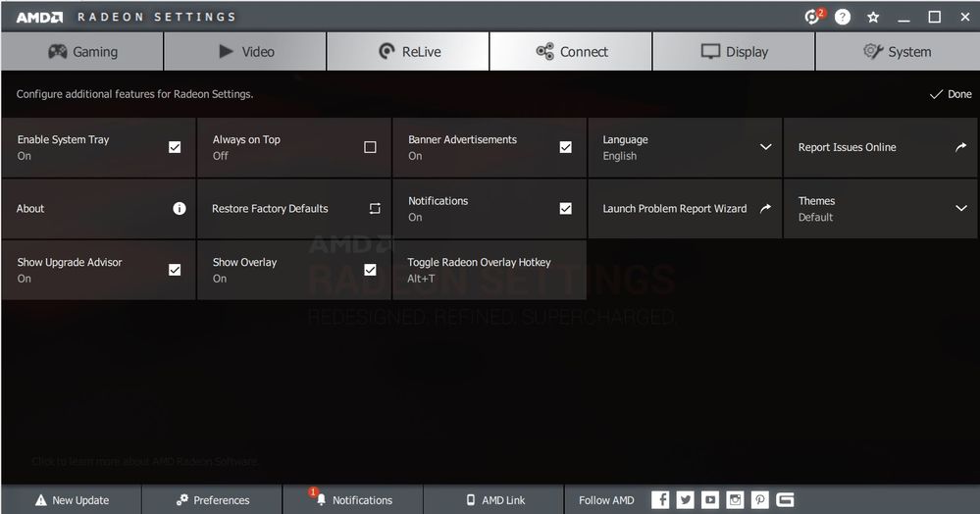Click the Display monitor icon
Screen dimensions: 980x514
tap(710, 51)
